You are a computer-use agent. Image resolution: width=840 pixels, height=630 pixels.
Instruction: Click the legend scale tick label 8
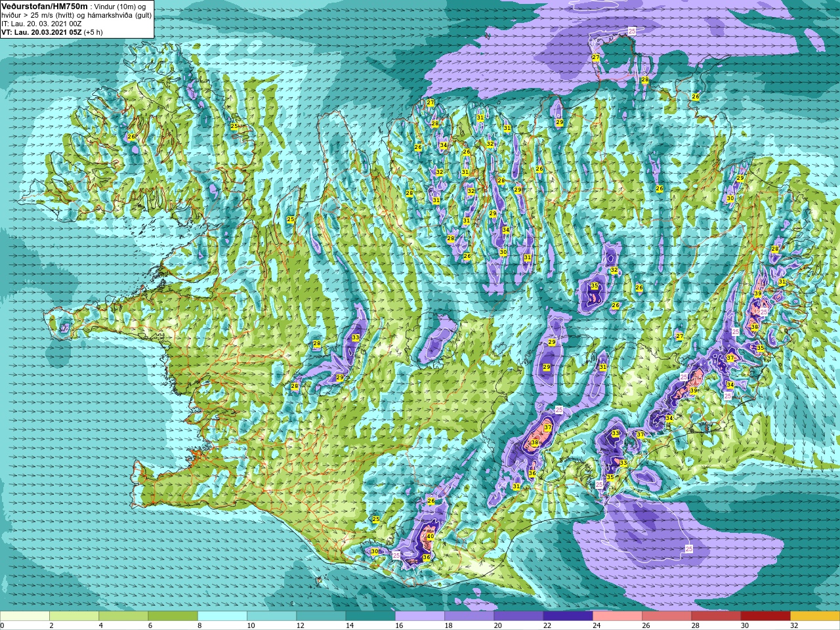[x=199, y=625]
